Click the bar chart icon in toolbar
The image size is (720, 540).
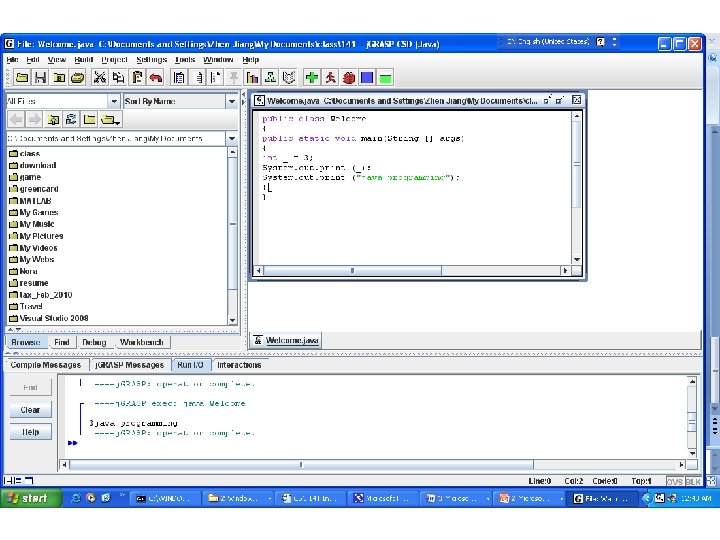pos(251,77)
